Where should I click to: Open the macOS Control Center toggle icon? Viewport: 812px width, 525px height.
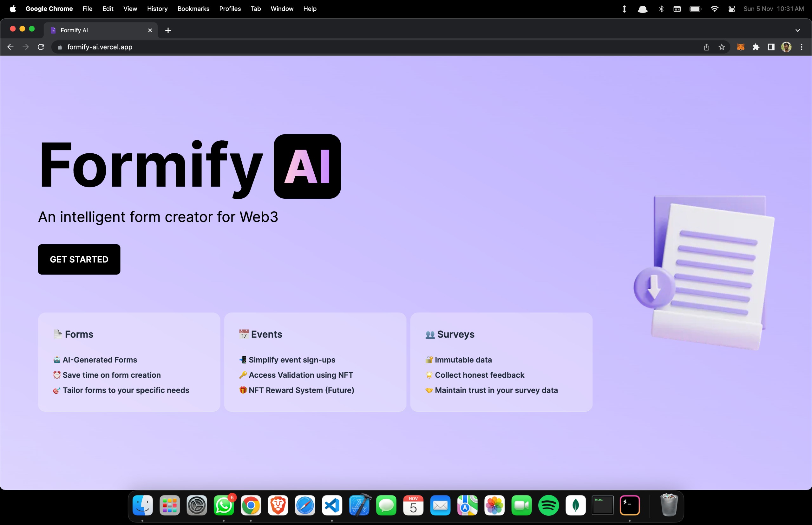731,9
